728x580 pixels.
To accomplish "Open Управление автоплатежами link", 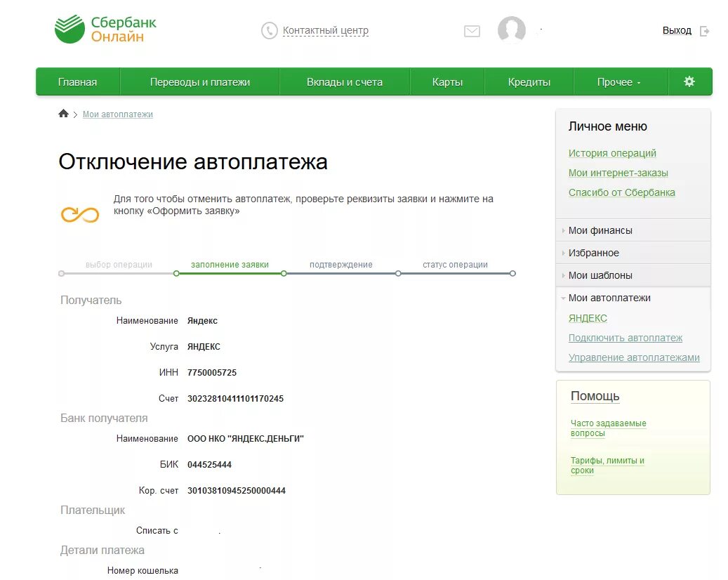I will click(x=634, y=357).
